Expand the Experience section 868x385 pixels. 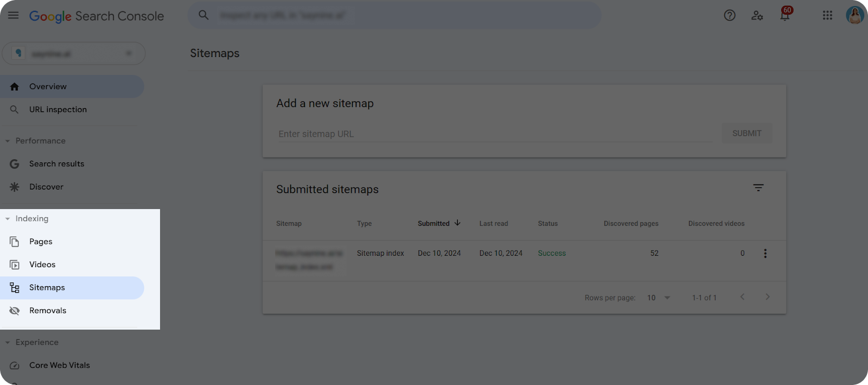tap(8, 342)
